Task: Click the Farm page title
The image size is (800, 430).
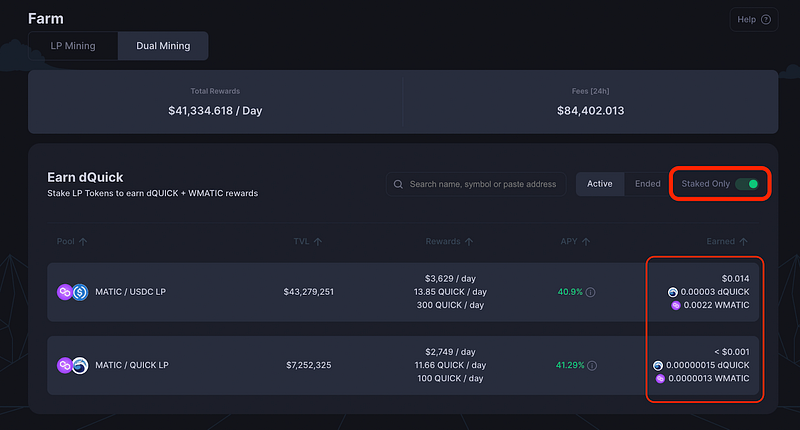Action: [x=46, y=19]
